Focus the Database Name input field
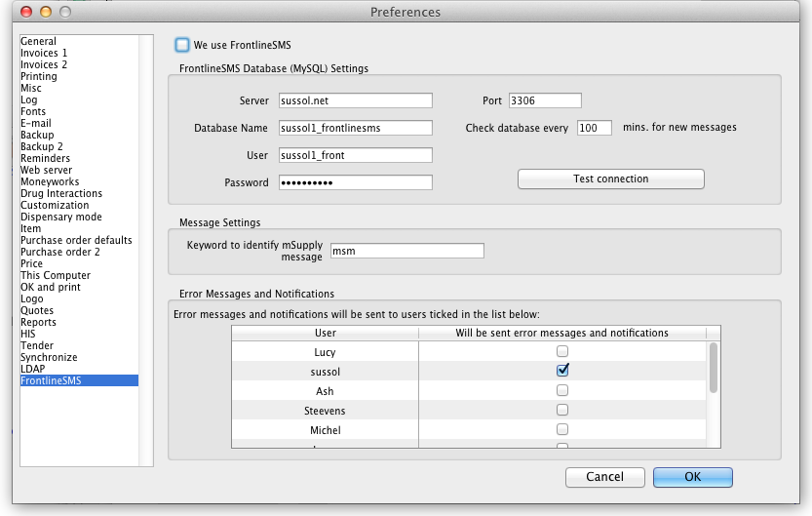 click(x=355, y=128)
